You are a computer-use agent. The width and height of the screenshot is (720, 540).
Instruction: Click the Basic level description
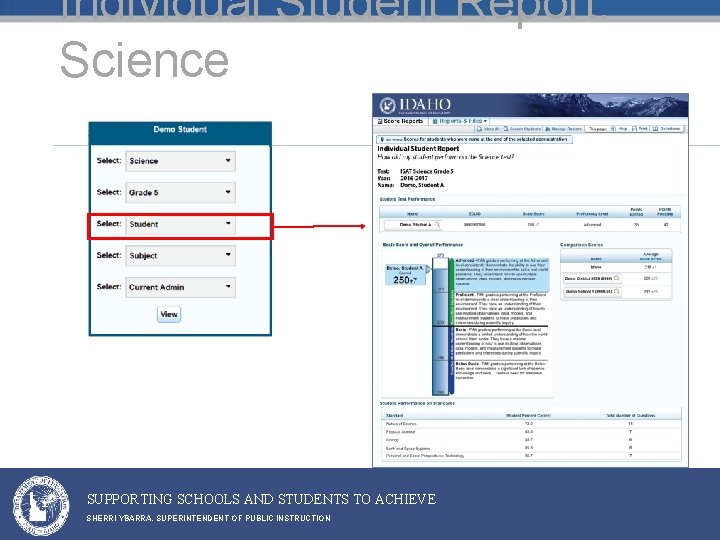[x=500, y=342]
